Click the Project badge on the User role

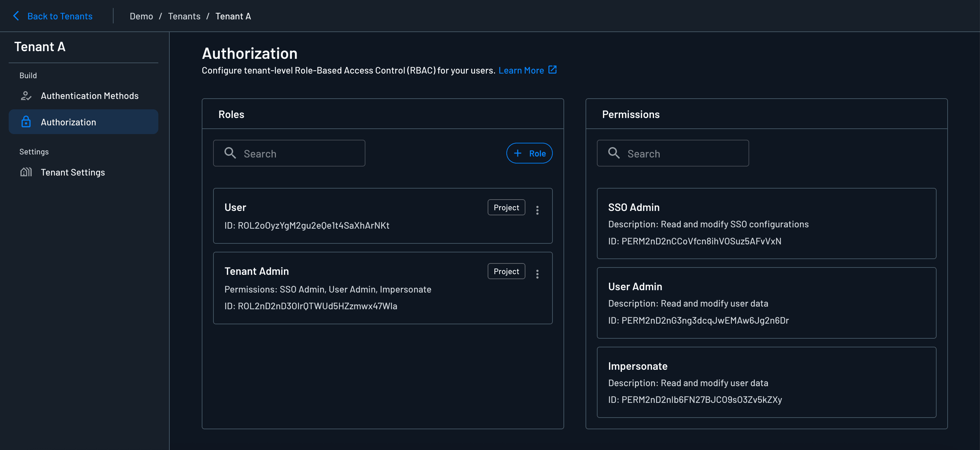pyautogui.click(x=506, y=208)
